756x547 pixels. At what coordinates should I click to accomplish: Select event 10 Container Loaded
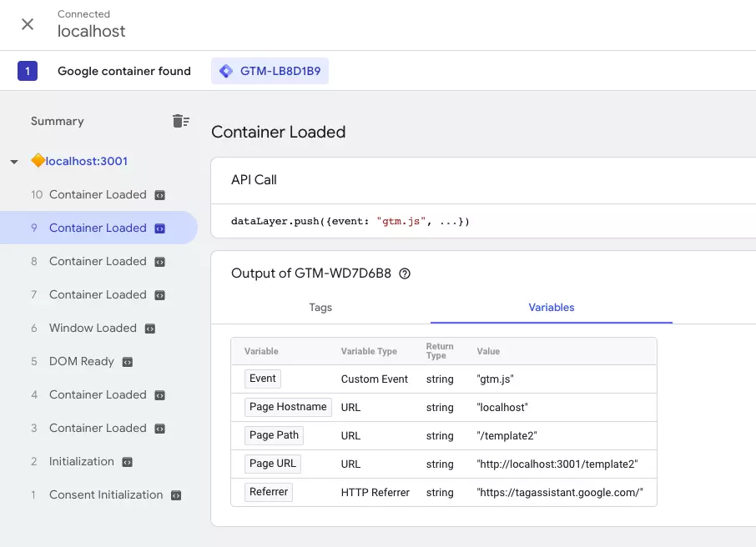[98, 195]
